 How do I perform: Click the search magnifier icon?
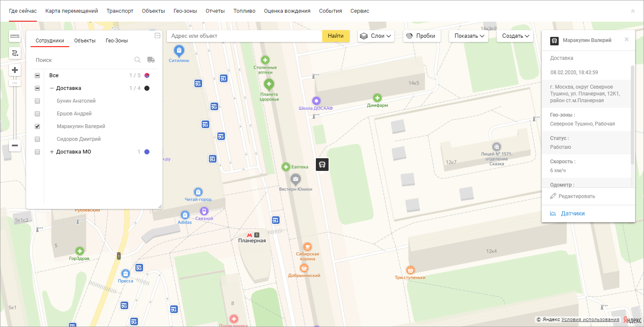point(138,60)
